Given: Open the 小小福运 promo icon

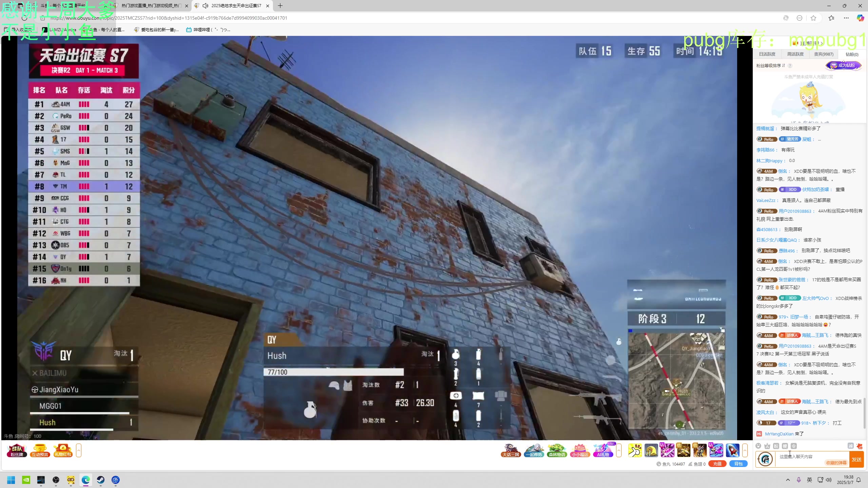Looking at the screenshot, I should click(x=580, y=450).
